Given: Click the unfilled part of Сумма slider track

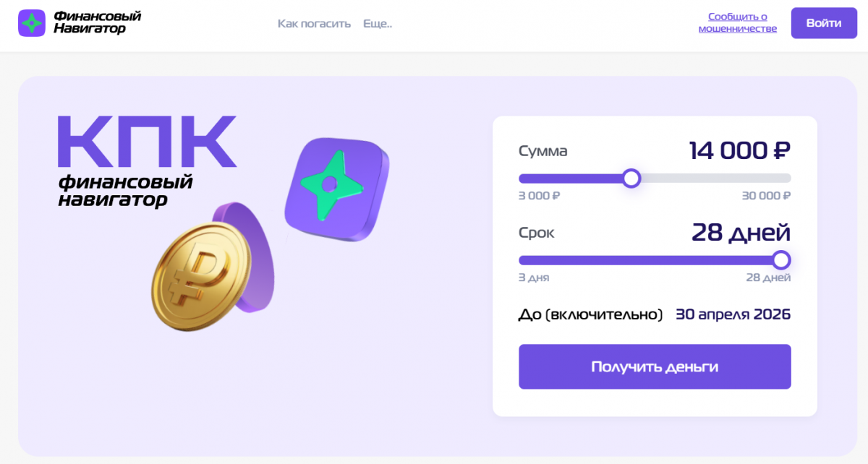Looking at the screenshot, I should pos(716,179).
